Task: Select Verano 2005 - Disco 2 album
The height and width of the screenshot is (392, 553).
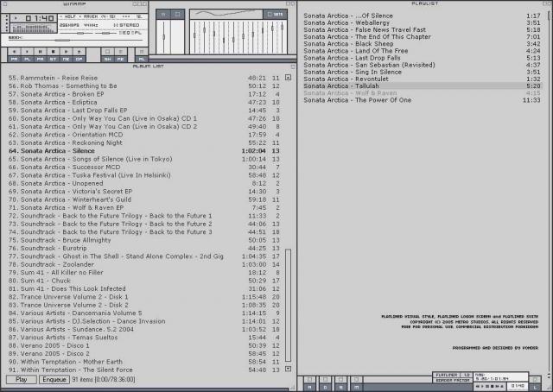Action: coord(144,353)
